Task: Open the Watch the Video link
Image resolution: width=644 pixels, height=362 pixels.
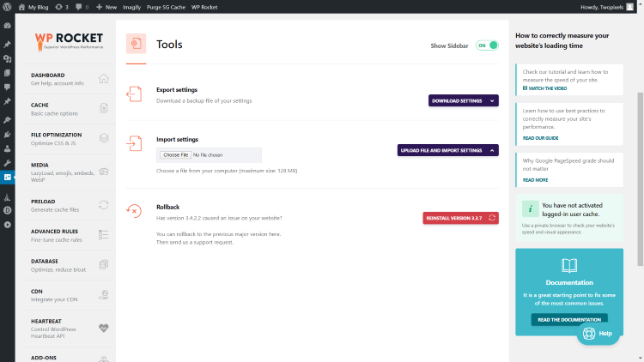Action: pos(544,88)
